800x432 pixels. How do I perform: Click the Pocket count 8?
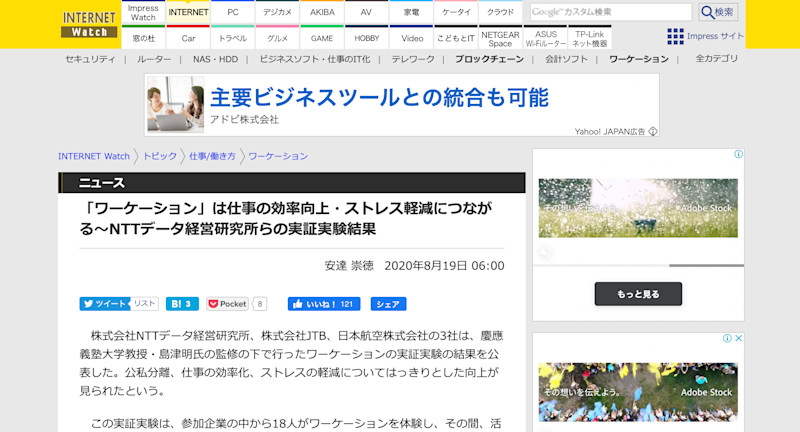[260, 304]
